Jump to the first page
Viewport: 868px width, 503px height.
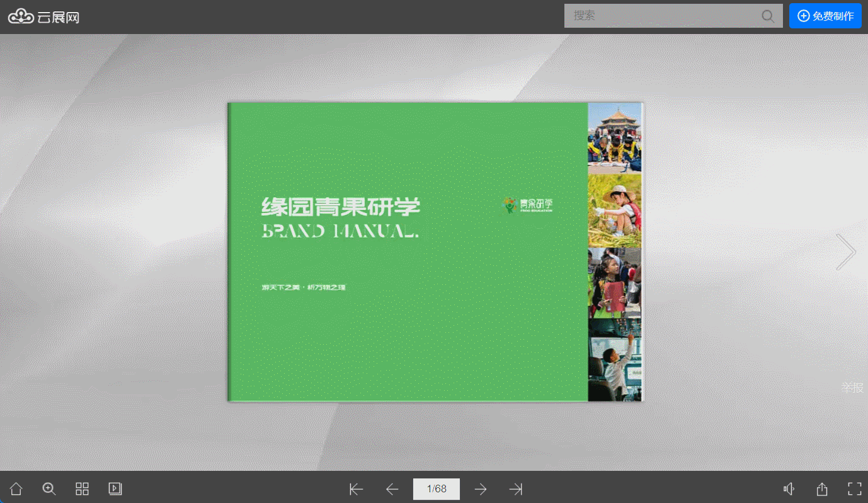click(x=357, y=489)
